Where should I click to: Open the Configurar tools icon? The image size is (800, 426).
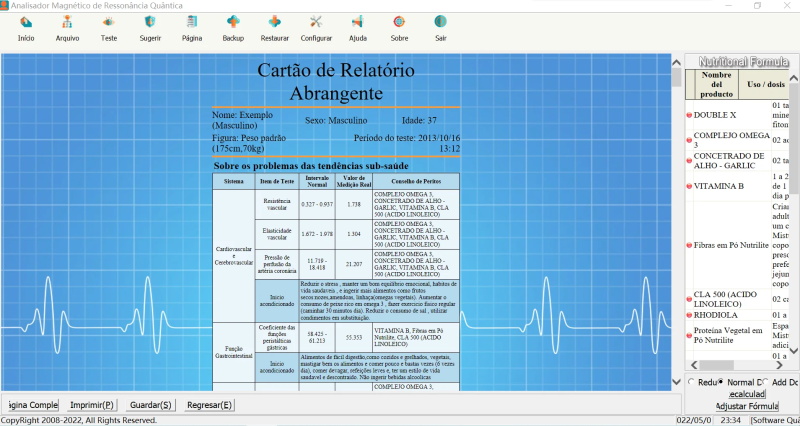pyautogui.click(x=316, y=22)
